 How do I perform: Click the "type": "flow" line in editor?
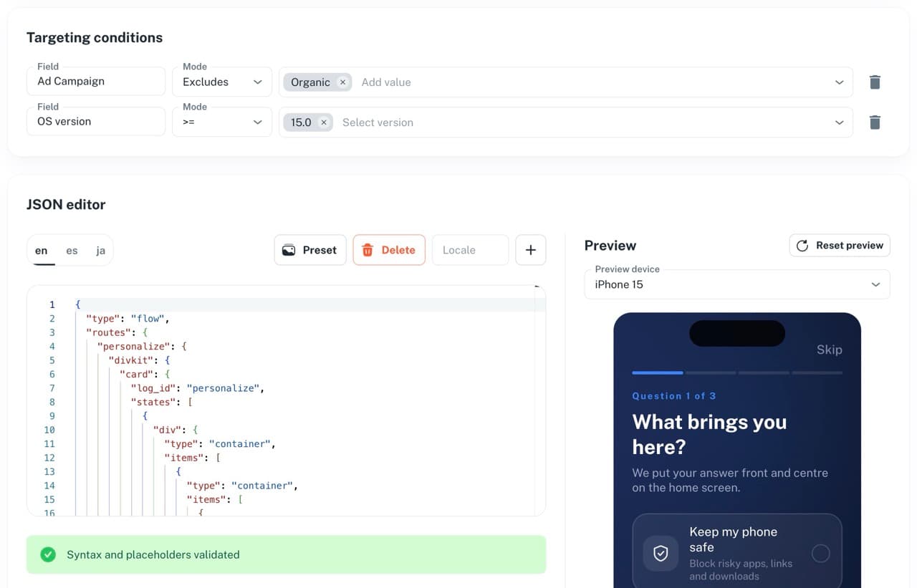128,319
